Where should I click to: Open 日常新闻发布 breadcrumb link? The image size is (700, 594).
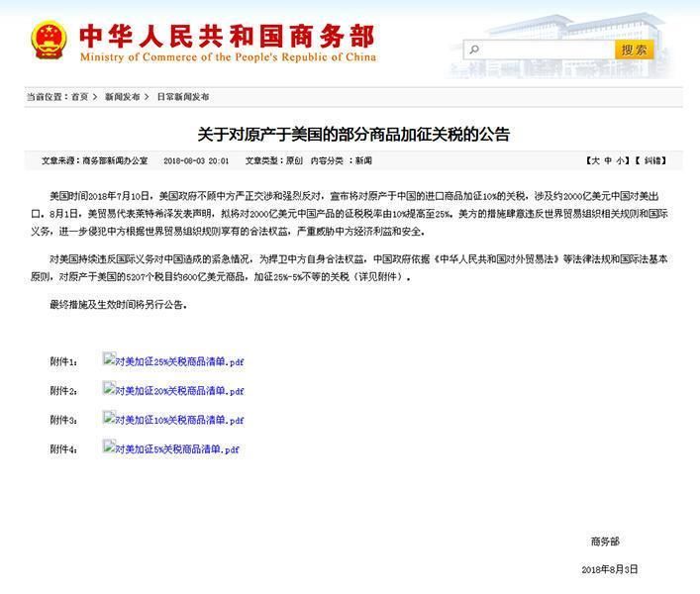183,97
